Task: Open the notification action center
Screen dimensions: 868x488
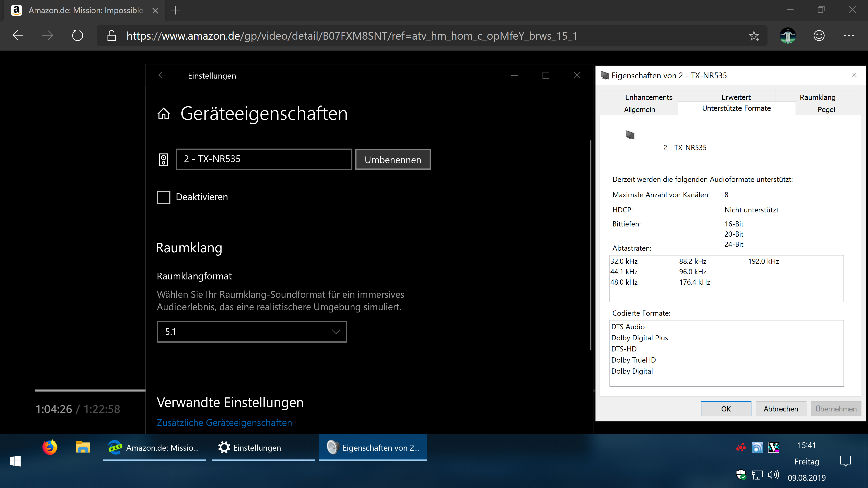Action: click(845, 461)
